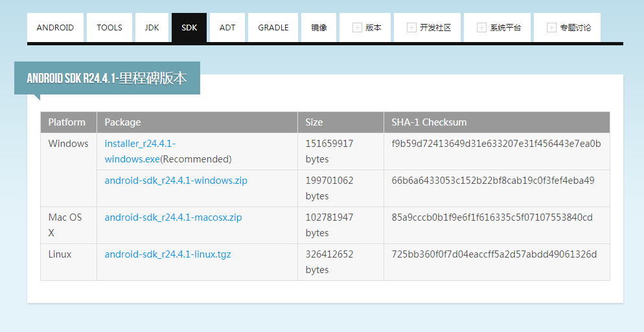Click the Size column header

tap(341, 122)
